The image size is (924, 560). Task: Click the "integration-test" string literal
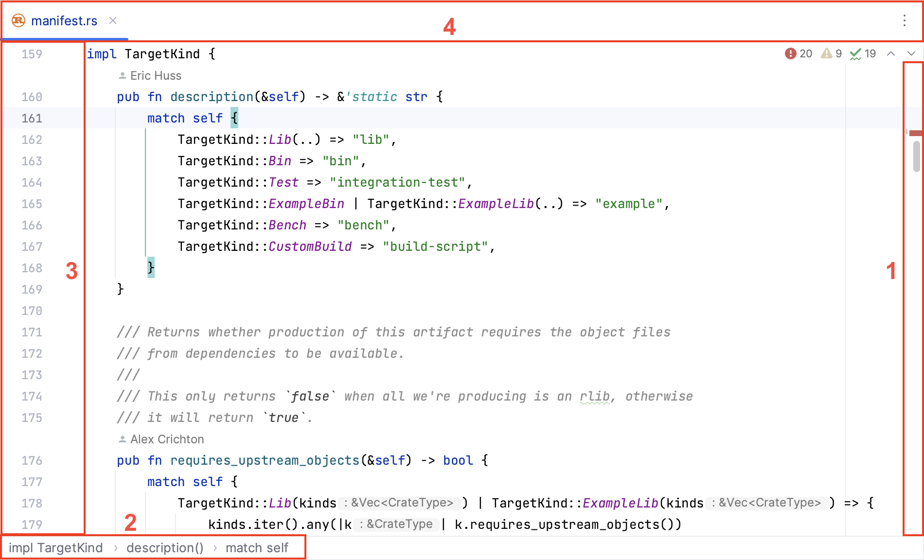[397, 182]
